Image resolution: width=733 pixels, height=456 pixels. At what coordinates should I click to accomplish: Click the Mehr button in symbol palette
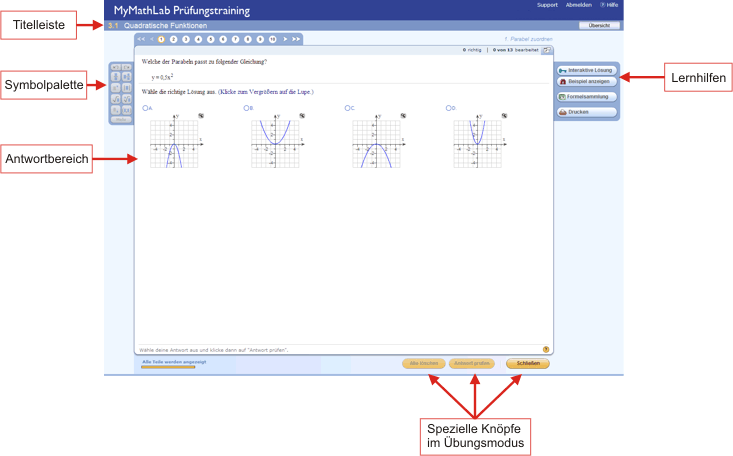(121, 120)
